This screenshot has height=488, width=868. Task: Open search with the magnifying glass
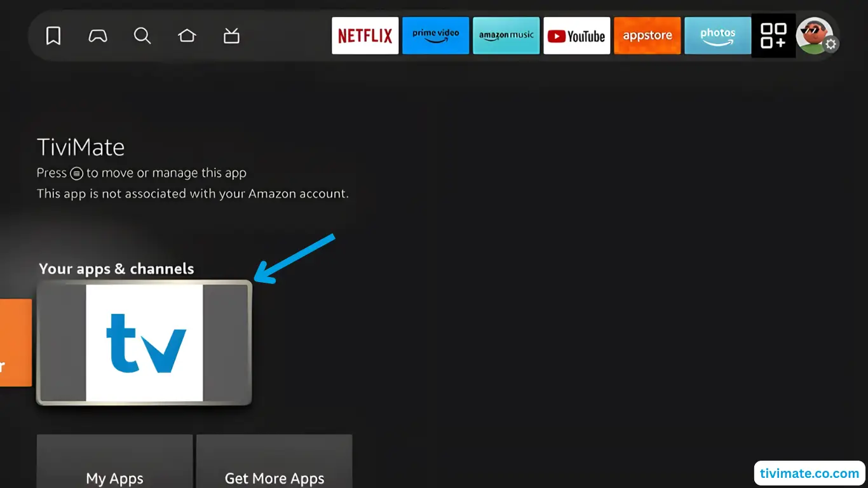coord(142,36)
